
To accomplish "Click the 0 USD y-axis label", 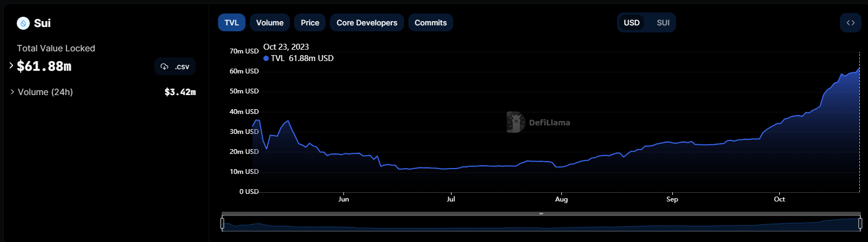I will tap(249, 192).
